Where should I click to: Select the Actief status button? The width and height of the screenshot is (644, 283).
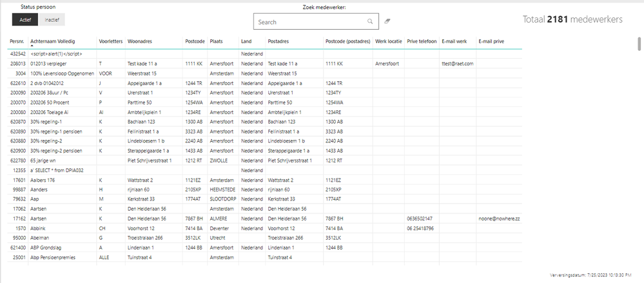(x=25, y=20)
